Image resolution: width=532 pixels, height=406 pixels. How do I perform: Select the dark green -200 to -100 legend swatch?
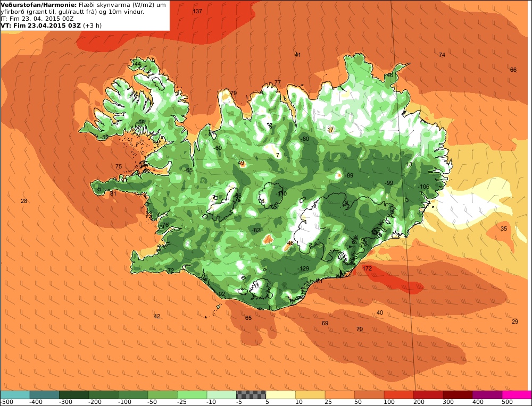(104, 395)
